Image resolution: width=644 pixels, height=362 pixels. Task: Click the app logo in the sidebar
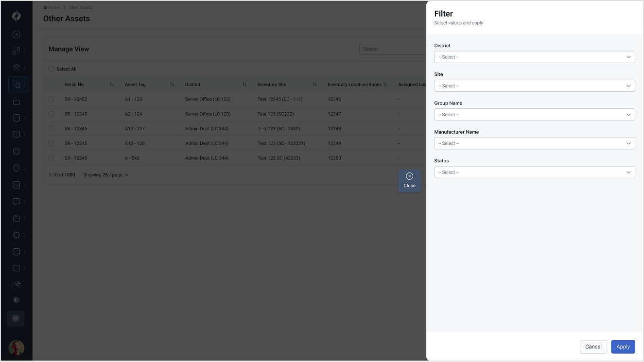coord(17,16)
